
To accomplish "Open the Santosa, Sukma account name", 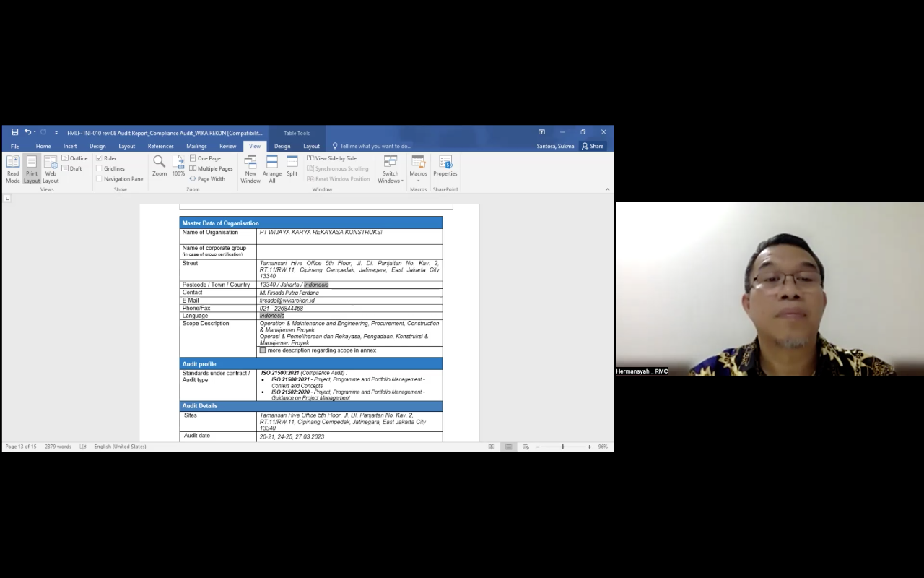I will pyautogui.click(x=556, y=146).
